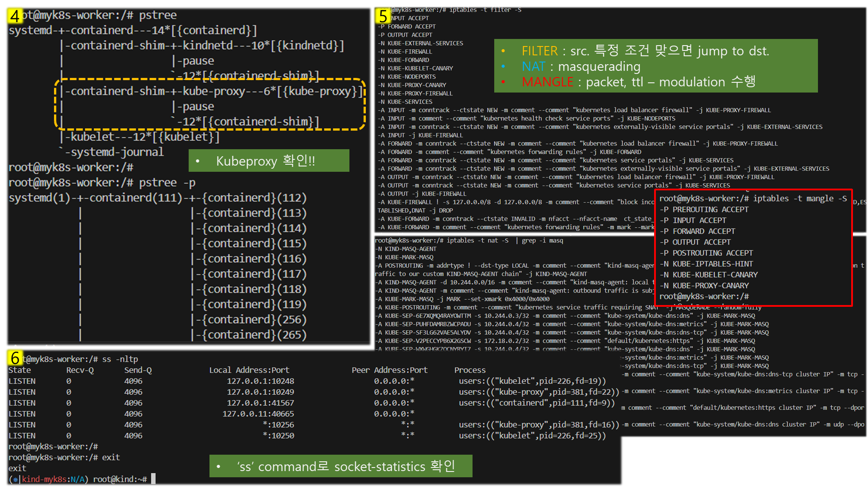Click the green 'ss' command socket-statistics callout
This screenshot has width=868, height=487.
pyautogui.click(x=341, y=466)
